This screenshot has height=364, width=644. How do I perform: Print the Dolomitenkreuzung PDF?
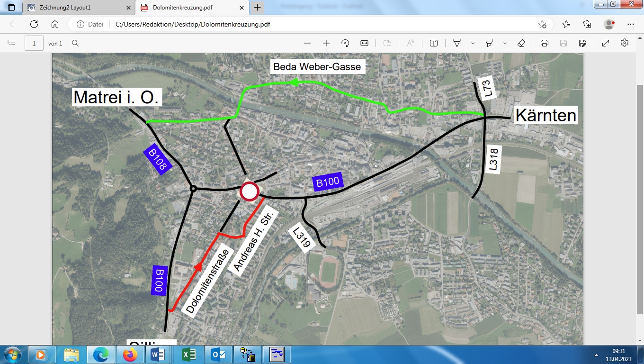click(x=545, y=43)
